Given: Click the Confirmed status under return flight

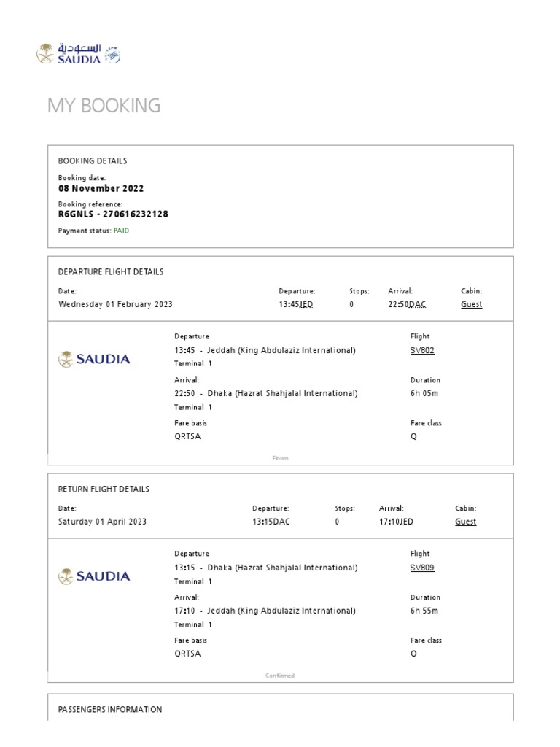Looking at the screenshot, I should (280, 676).
